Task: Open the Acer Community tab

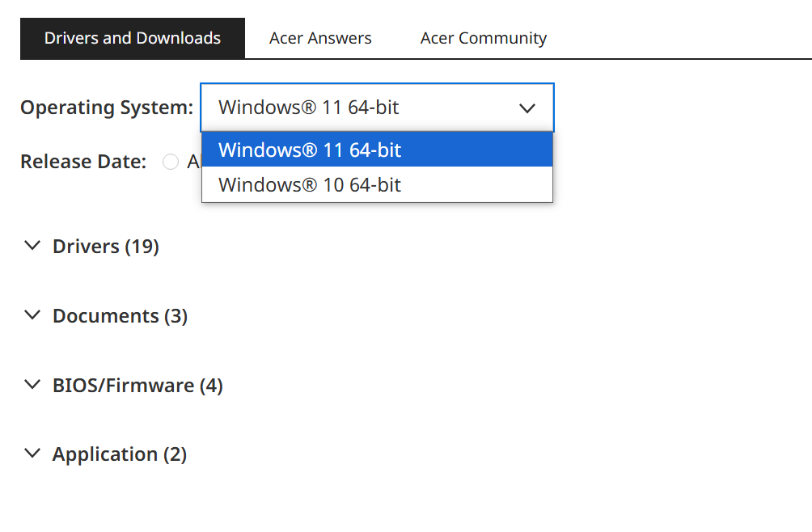Action: pyautogui.click(x=483, y=38)
